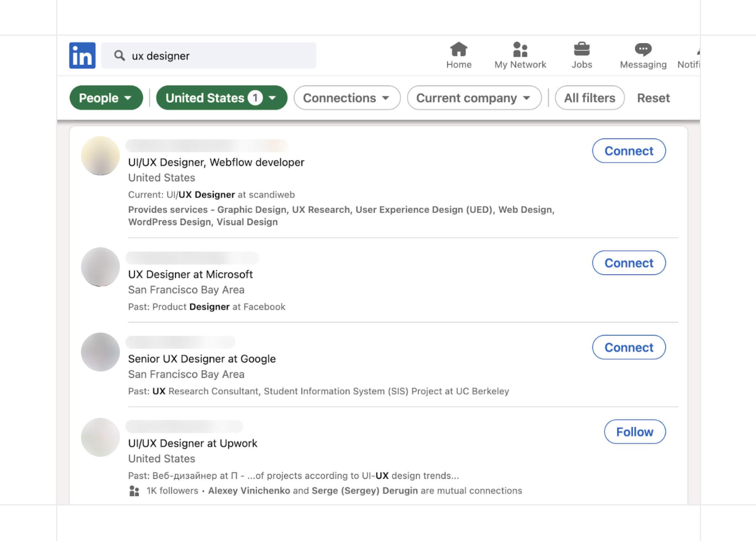Expand the United States location filter
This screenshot has height=541, width=756.
221,98
